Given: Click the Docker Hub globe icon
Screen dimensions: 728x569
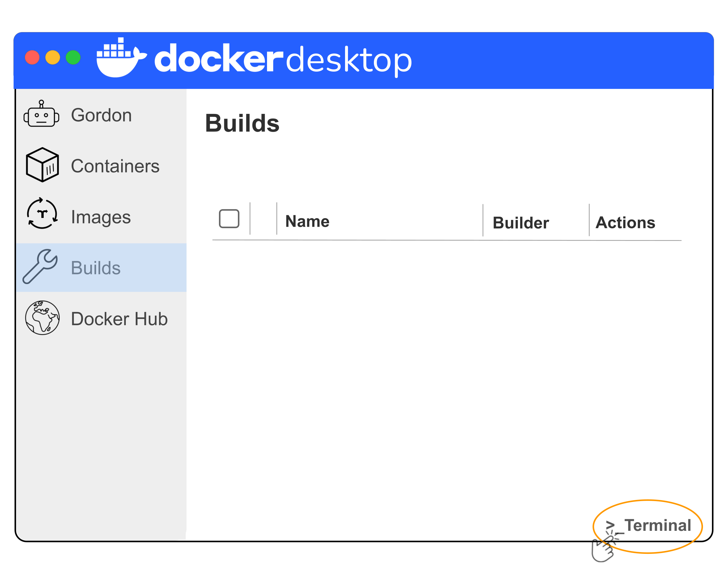Looking at the screenshot, I should coord(42,318).
